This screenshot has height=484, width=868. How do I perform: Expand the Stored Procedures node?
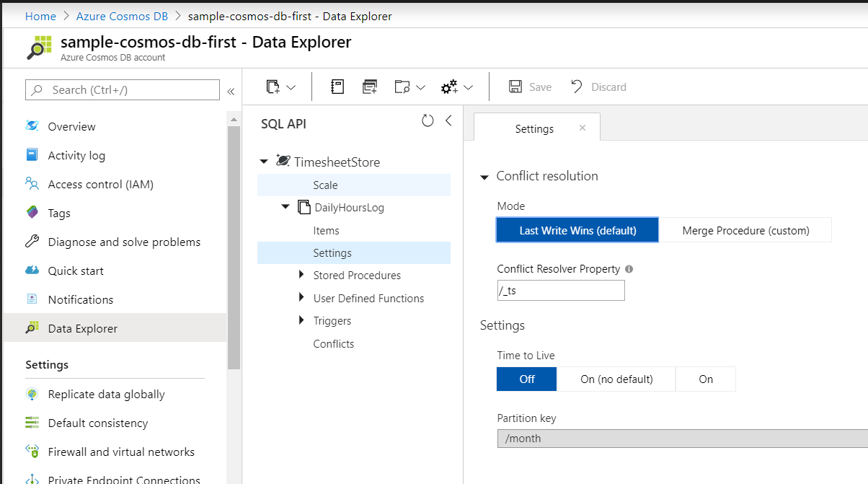pyautogui.click(x=301, y=275)
